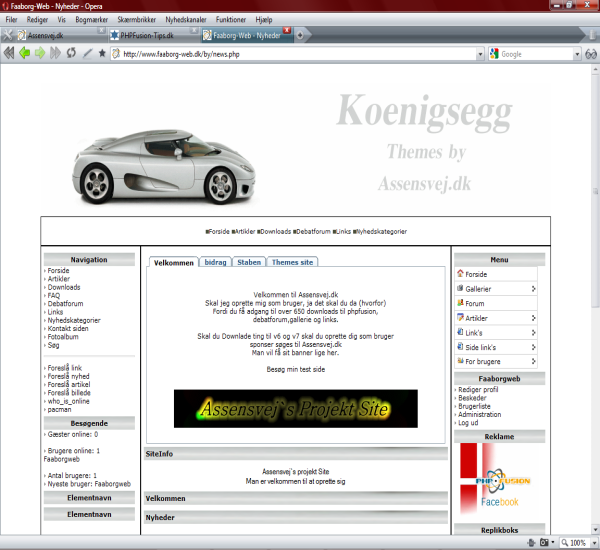Screen dimensions: 600x550
Task: Click the browser Back arrow button
Action: pyautogui.click(x=24, y=53)
